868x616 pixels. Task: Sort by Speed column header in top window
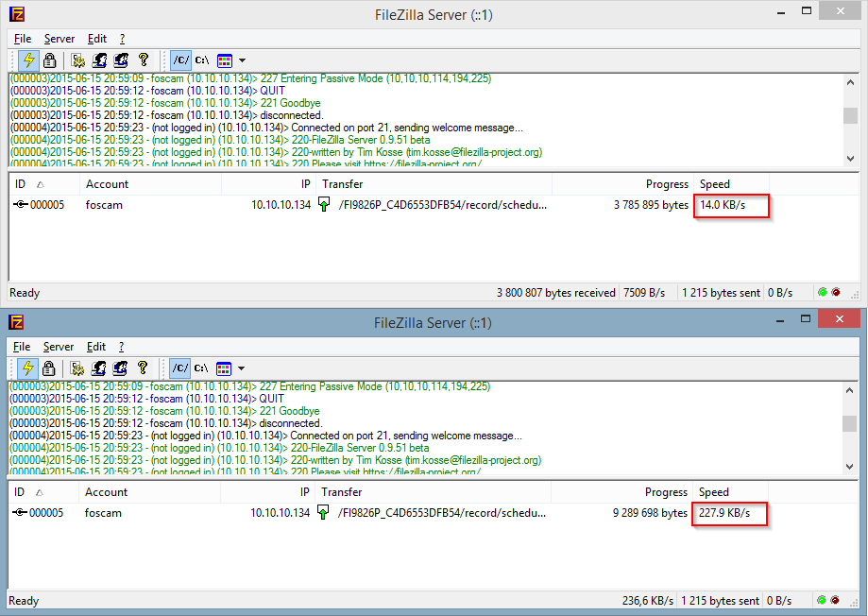(x=732, y=184)
